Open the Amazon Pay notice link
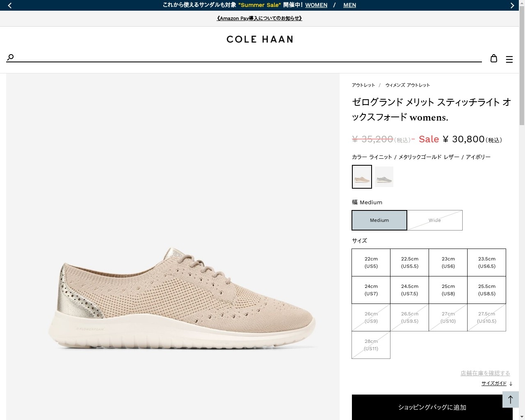Screen dimensions: 525x420 point(259,18)
